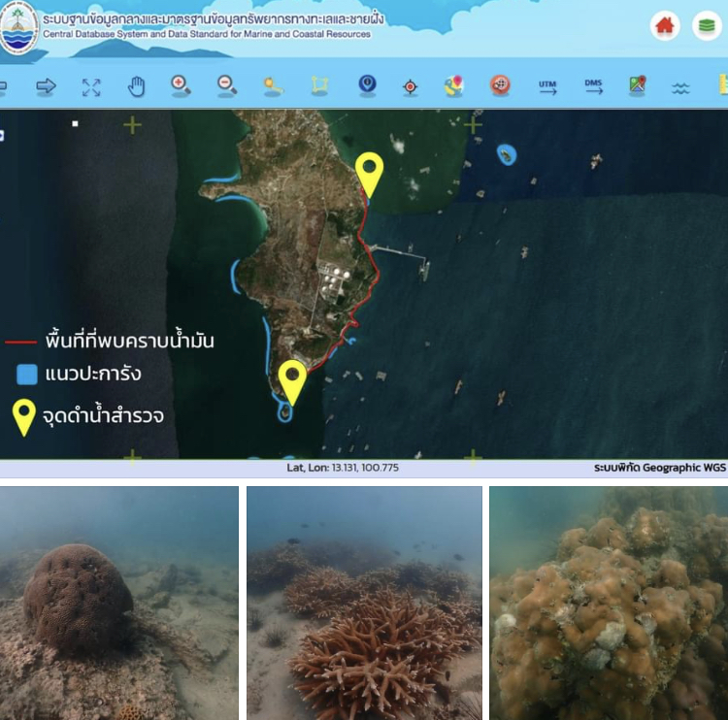Click the red crosshair target tool

(x=410, y=86)
